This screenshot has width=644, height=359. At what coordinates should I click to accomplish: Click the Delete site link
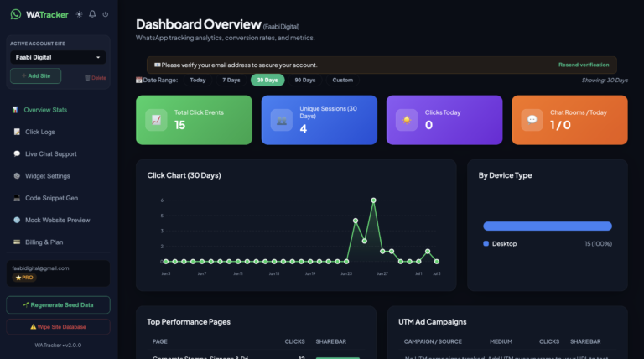pos(96,78)
